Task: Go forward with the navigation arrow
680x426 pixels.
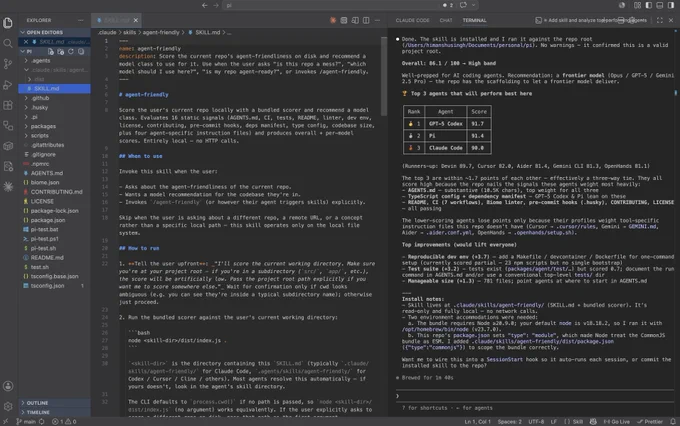Action: (216, 5)
